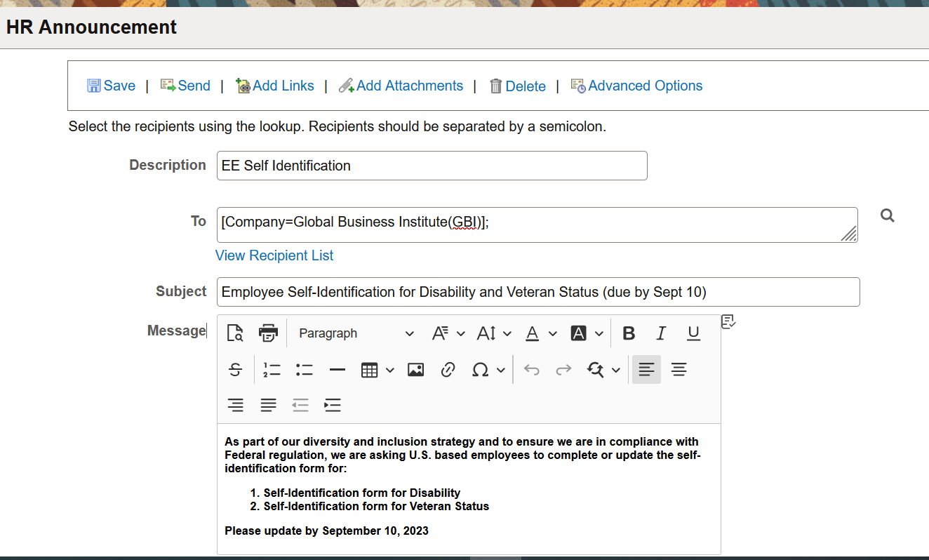Viewport: 929px width, 560px height.
Task: Insert a horizontal line
Action: coord(337,370)
